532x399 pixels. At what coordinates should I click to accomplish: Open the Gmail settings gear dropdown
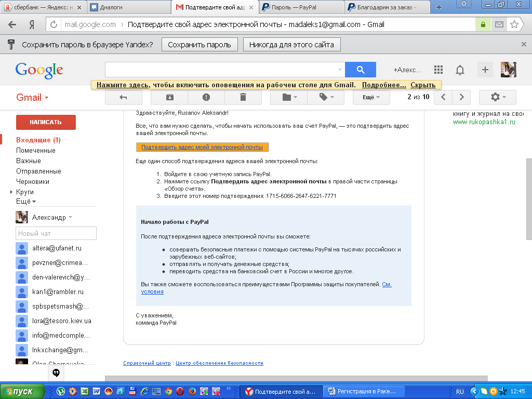[x=497, y=97]
